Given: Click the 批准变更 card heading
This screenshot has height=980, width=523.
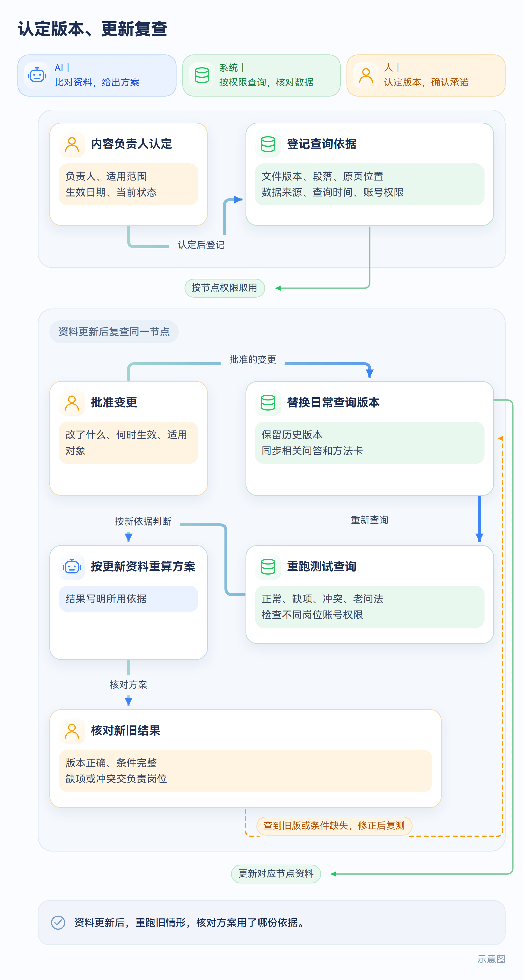Looking at the screenshot, I should tap(114, 402).
